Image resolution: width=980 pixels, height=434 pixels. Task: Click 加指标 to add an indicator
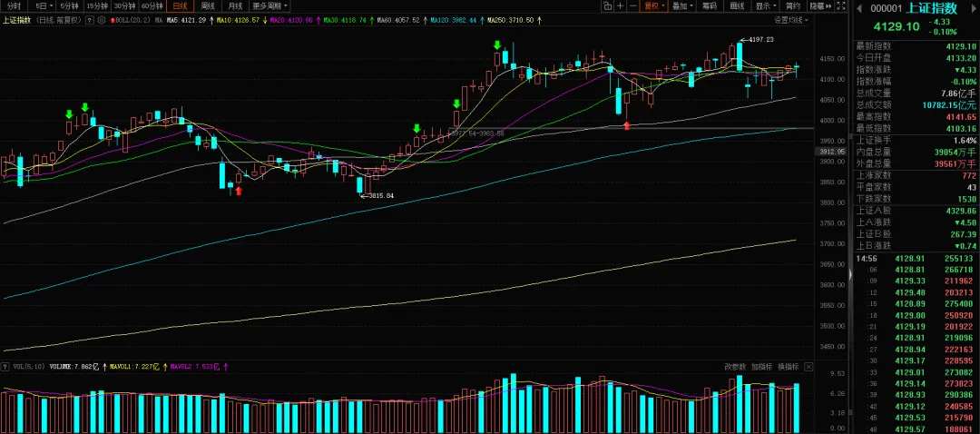[762, 367]
